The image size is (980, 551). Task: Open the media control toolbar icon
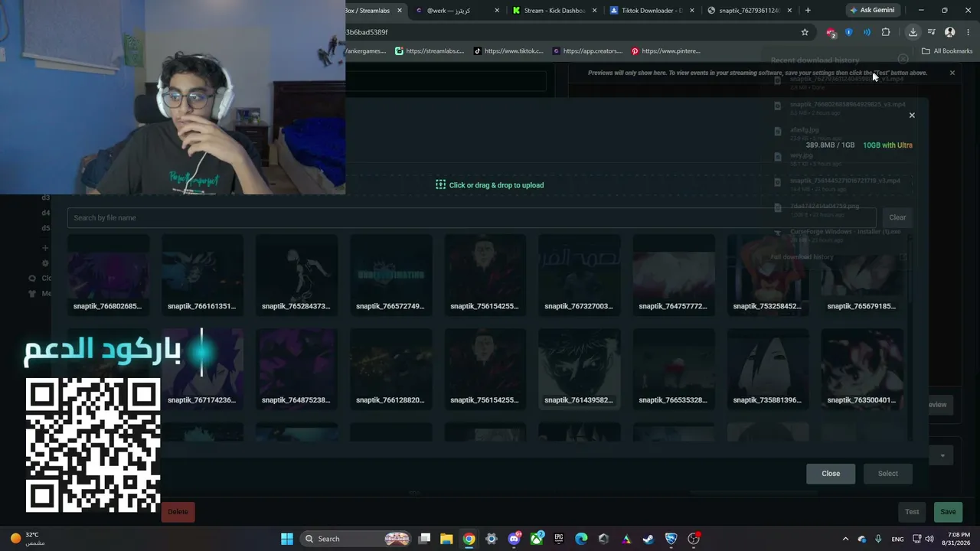(932, 32)
